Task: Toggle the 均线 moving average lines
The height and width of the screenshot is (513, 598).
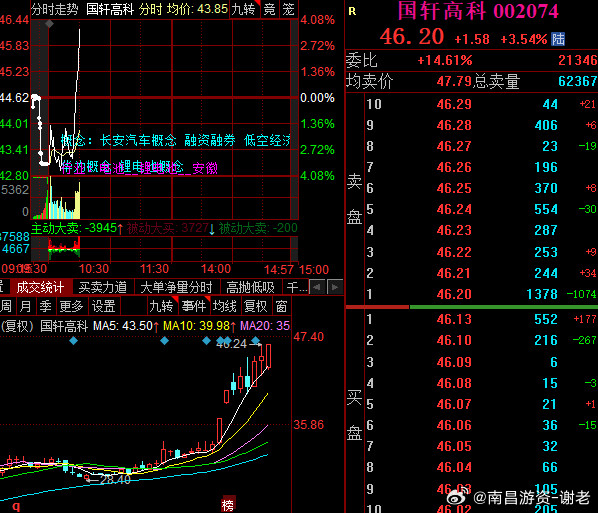Action: click(225, 306)
